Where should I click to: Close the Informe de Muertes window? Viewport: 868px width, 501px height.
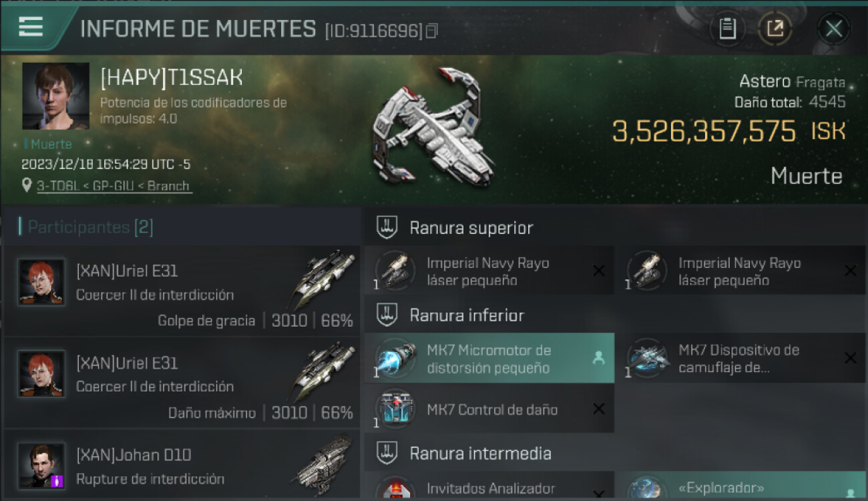pyautogui.click(x=833, y=29)
